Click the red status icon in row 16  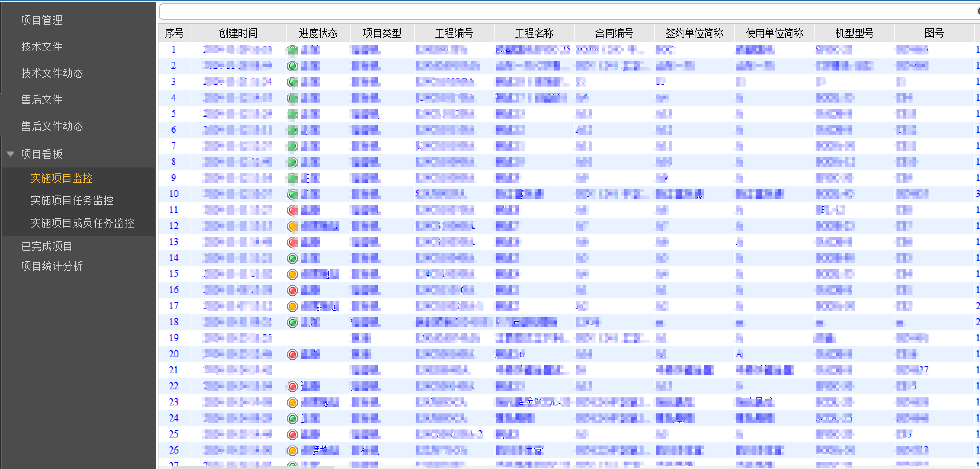(x=292, y=291)
